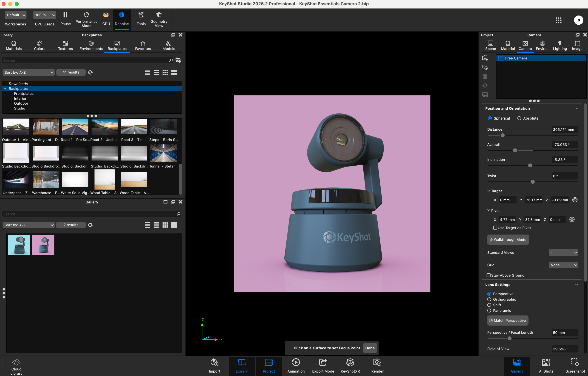Select the Spherical position radio button

coord(490,118)
